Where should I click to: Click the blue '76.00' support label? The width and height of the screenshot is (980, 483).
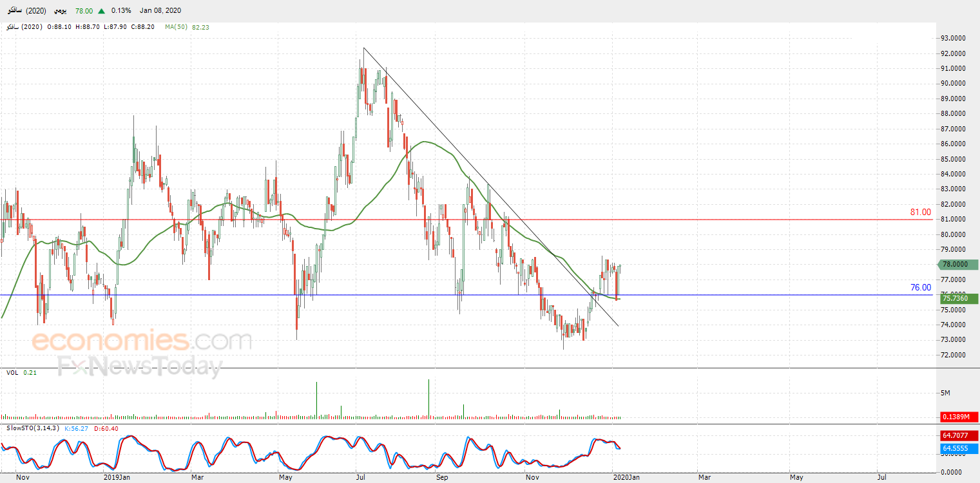920,287
